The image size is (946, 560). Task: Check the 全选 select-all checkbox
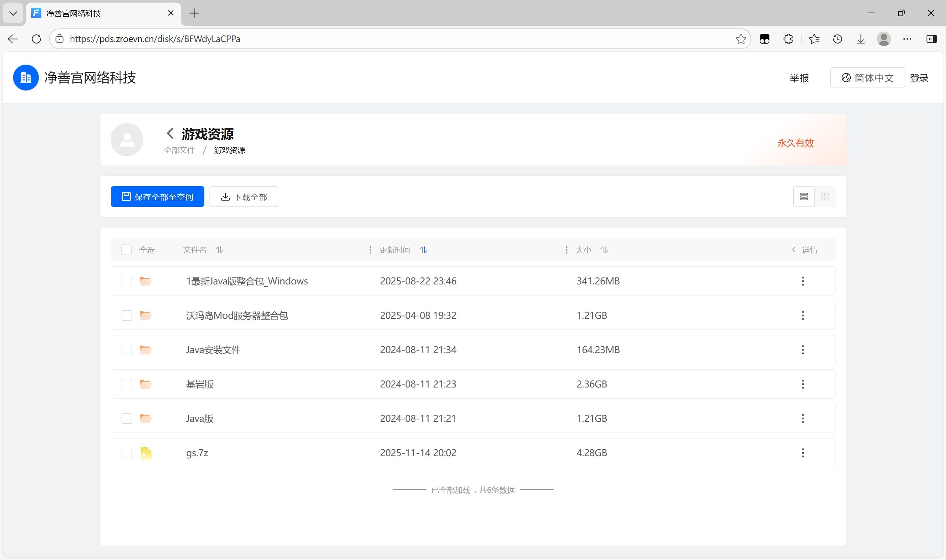[x=126, y=250]
